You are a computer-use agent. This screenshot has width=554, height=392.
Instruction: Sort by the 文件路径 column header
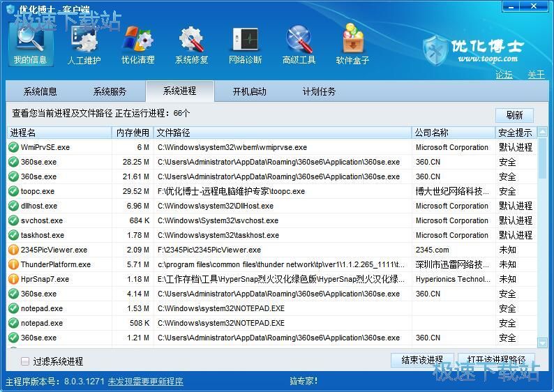[x=283, y=133]
